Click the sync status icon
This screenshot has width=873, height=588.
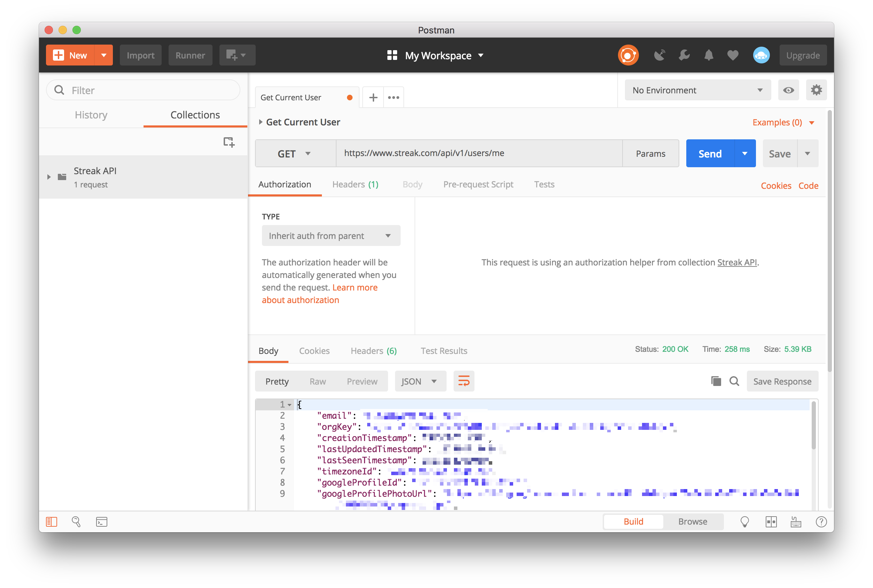click(628, 55)
